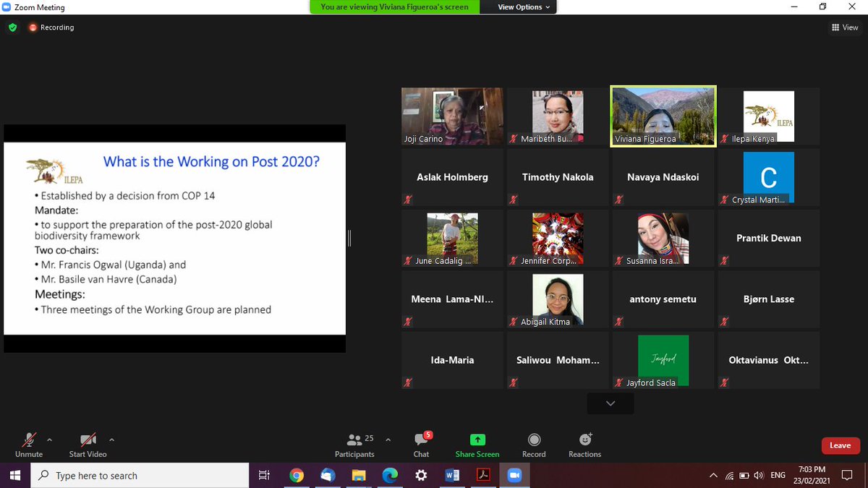Select Oktavianus participant tile

tap(768, 360)
